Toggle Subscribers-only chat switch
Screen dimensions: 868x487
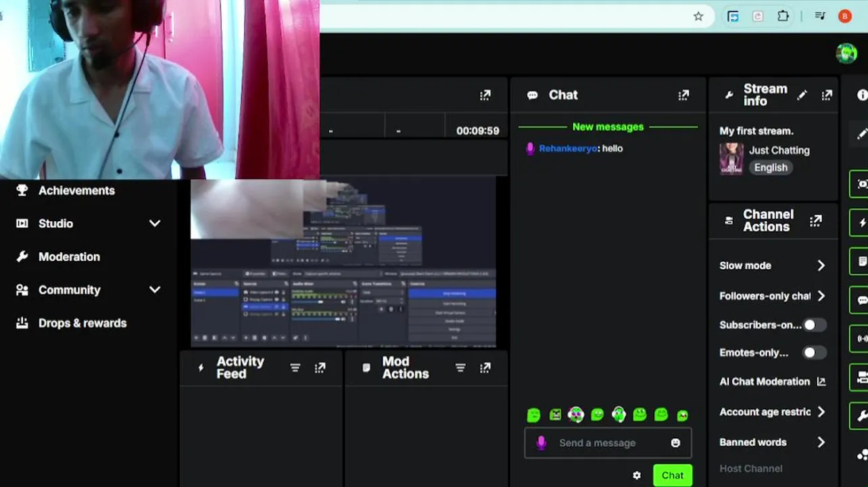(x=814, y=325)
